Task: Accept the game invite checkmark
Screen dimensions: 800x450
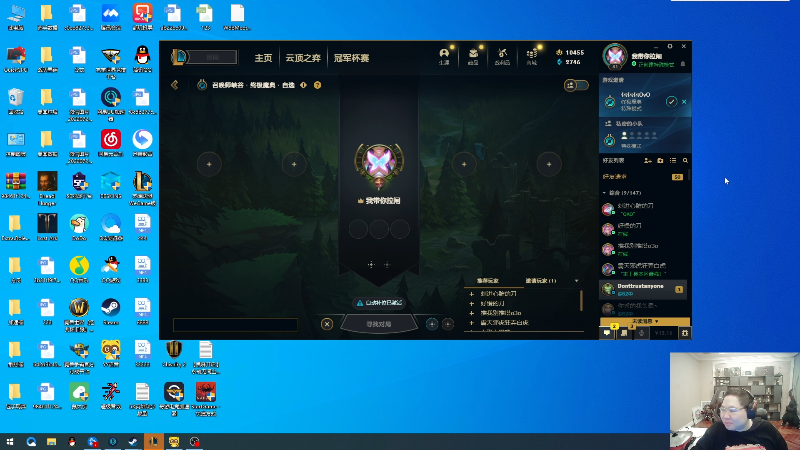Action: pos(671,102)
